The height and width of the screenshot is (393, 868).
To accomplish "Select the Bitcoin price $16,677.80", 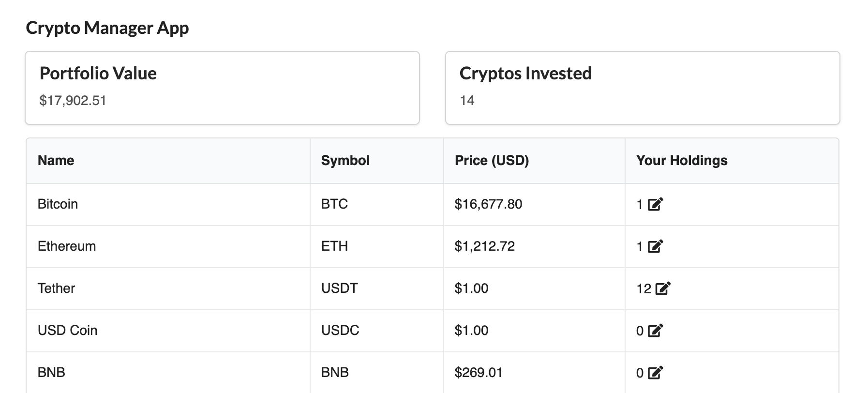I will coord(488,204).
